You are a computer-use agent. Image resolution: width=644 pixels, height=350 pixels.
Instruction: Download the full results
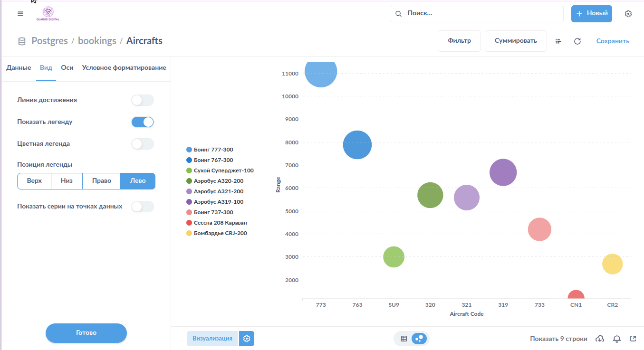click(x=600, y=339)
